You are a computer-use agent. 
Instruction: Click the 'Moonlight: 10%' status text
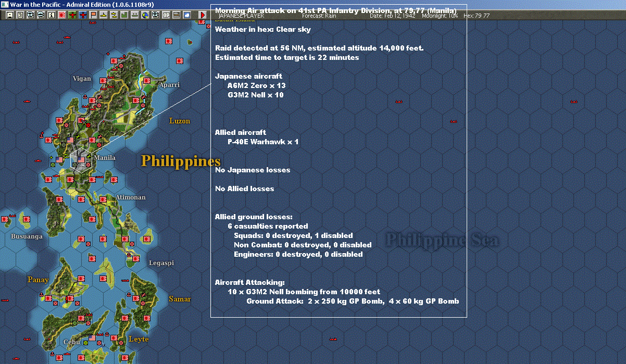[440, 16]
